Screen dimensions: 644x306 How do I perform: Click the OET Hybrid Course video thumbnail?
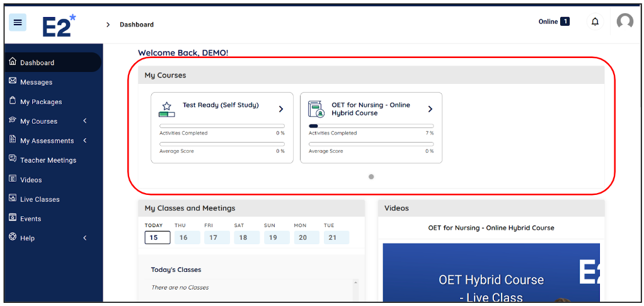pyautogui.click(x=491, y=274)
